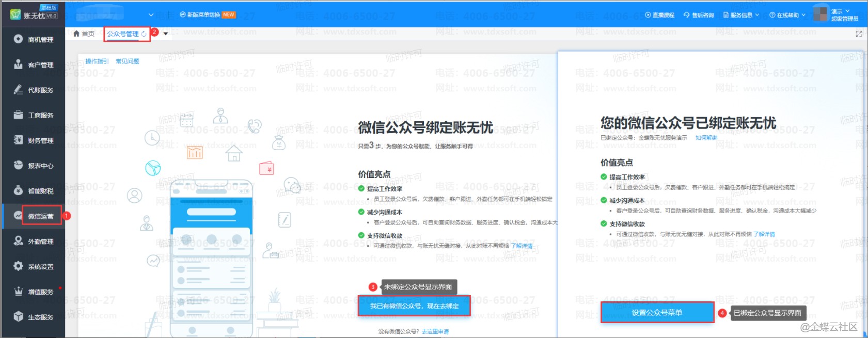868x338 pixels.
Task: Go to 代账服务 sidebar module
Action: (x=34, y=90)
